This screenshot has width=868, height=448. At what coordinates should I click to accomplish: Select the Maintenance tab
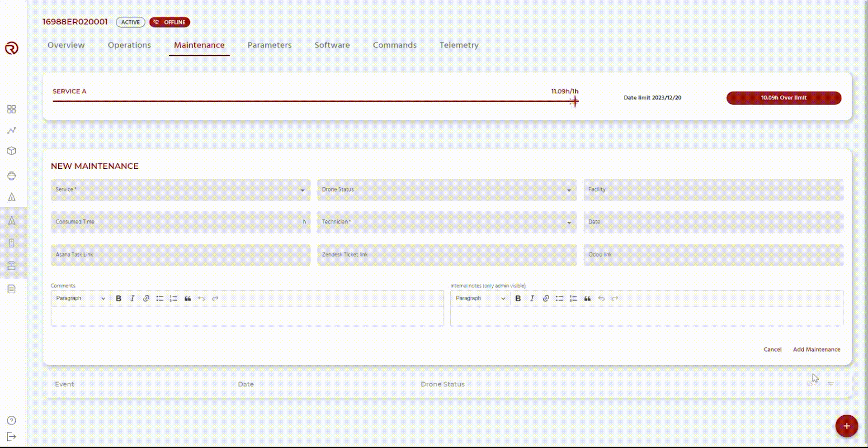pos(199,45)
